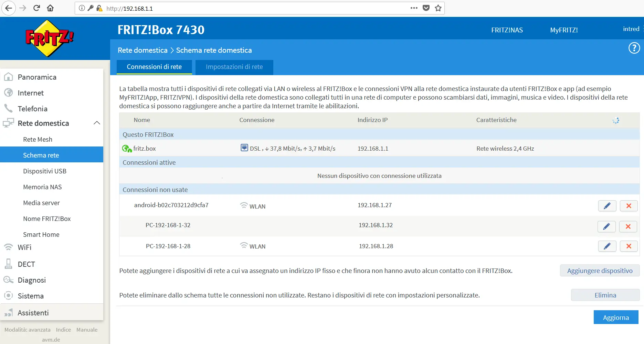The width and height of the screenshot is (644, 344).
Task: Save page to Pocket icon
Action: point(426,8)
